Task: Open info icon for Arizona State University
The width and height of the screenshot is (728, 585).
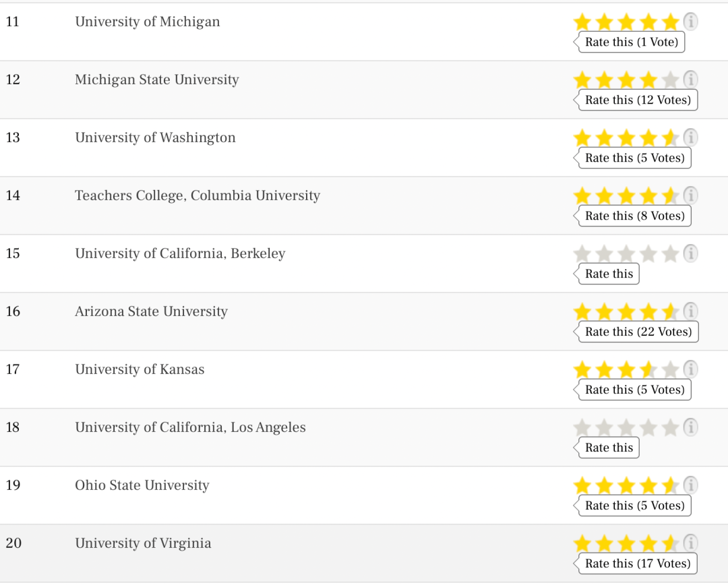Action: (x=690, y=311)
